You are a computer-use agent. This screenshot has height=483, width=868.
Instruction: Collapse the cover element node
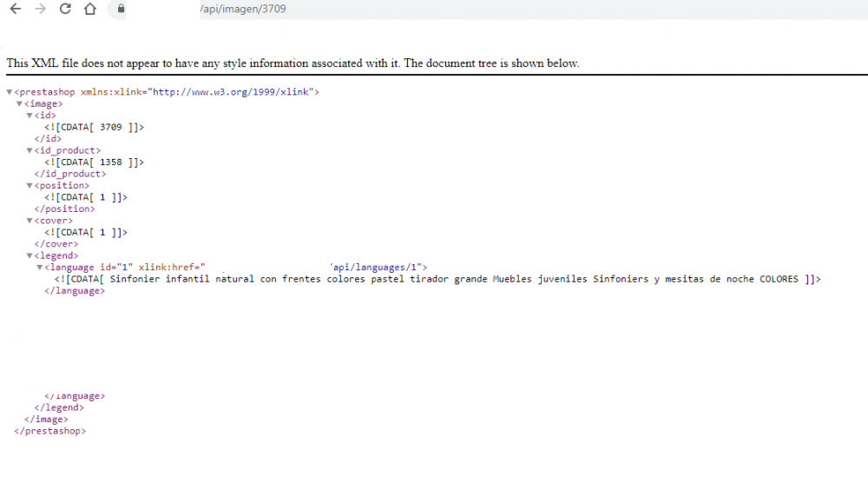30,221
